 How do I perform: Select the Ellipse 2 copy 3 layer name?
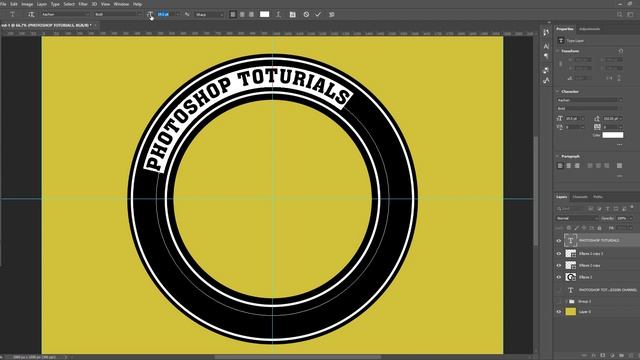click(x=591, y=253)
